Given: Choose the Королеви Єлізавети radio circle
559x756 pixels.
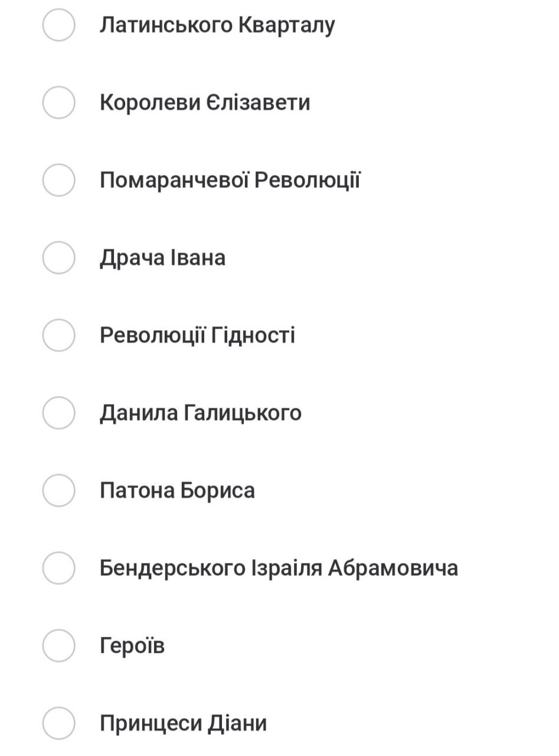Looking at the screenshot, I should (58, 102).
